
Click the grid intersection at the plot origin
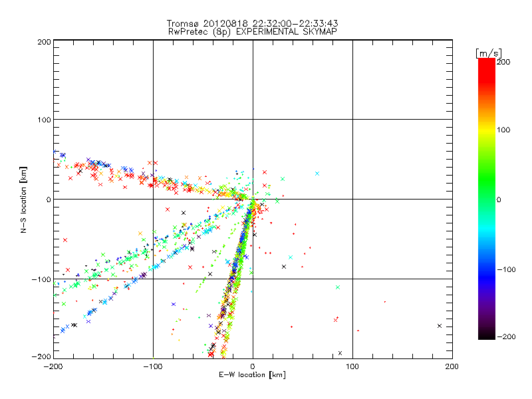[x=253, y=199]
